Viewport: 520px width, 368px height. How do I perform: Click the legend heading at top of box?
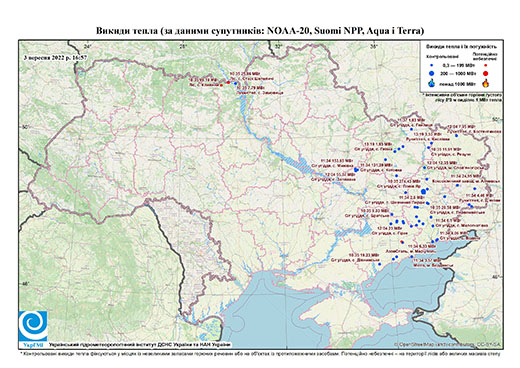tap(462, 47)
